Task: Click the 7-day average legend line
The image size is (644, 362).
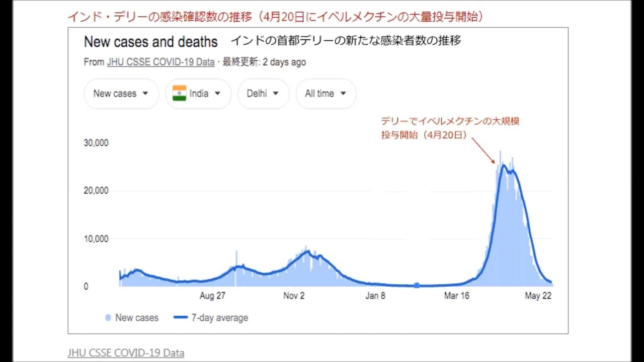Action: [180, 318]
